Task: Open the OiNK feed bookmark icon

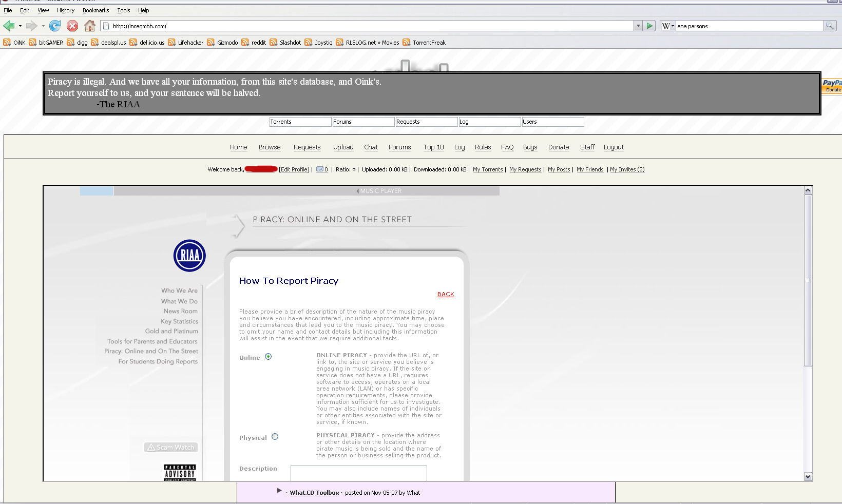Action: 7,43
